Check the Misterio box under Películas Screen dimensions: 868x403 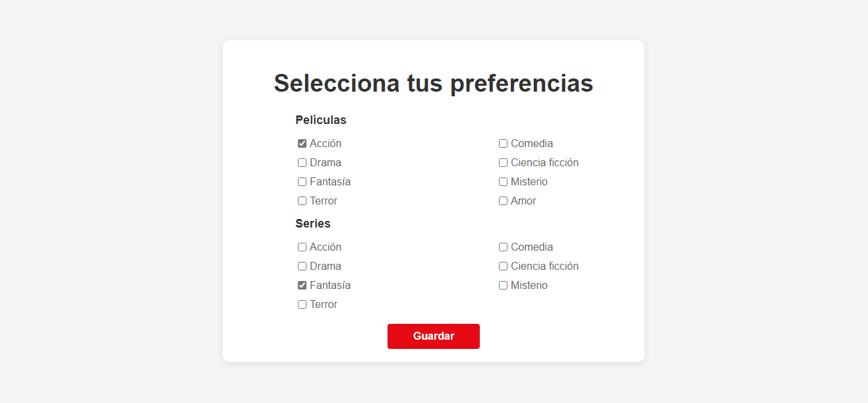503,181
